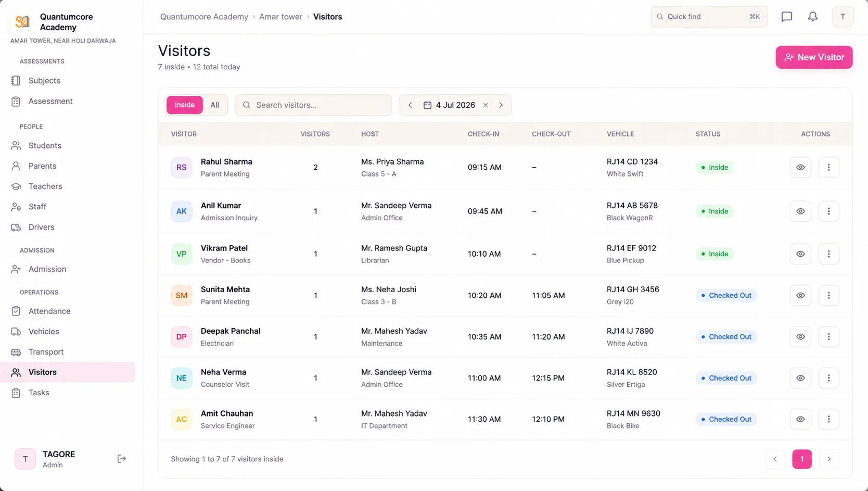The width and height of the screenshot is (868, 491).
Task: View details for Amit Chauhan's visit
Action: click(x=800, y=419)
